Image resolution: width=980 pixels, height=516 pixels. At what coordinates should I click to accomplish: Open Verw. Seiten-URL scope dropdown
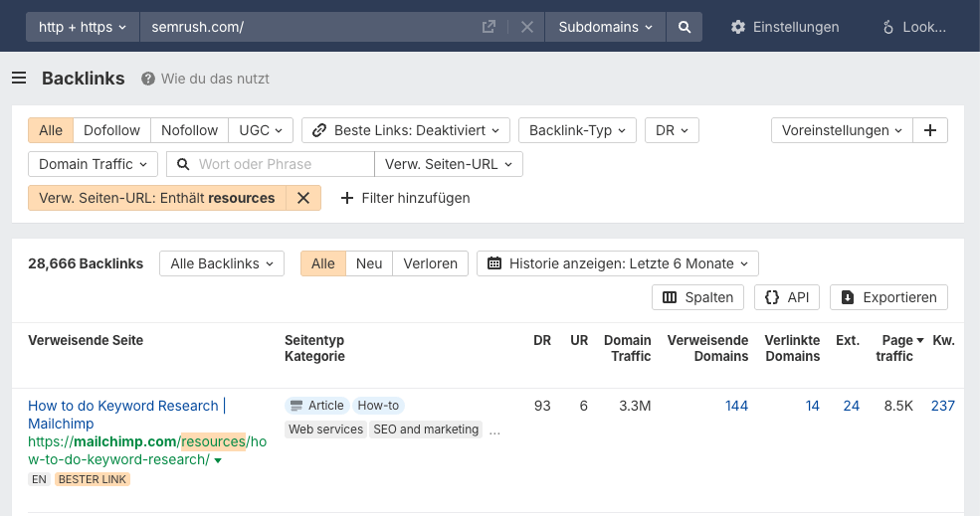tap(449, 164)
